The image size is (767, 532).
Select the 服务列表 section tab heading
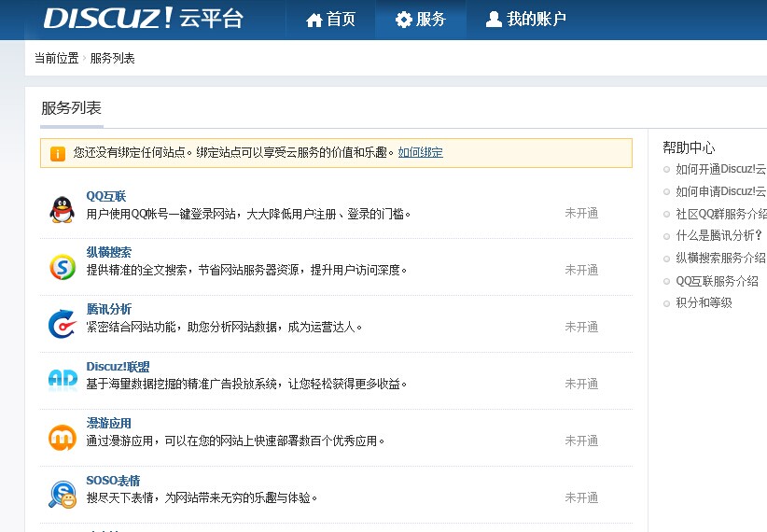pyautogui.click(x=72, y=107)
